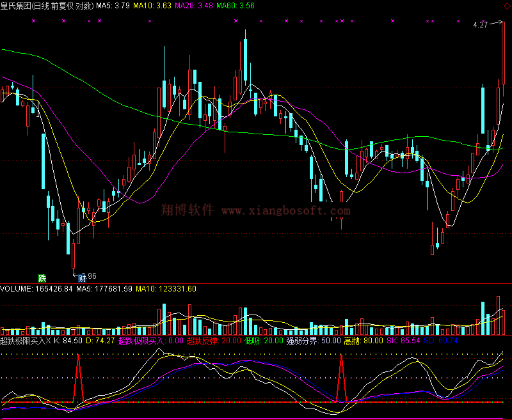This screenshot has width=512, height=420.
Task: Click the green MA60: 3.56 label
Action: pos(235,6)
